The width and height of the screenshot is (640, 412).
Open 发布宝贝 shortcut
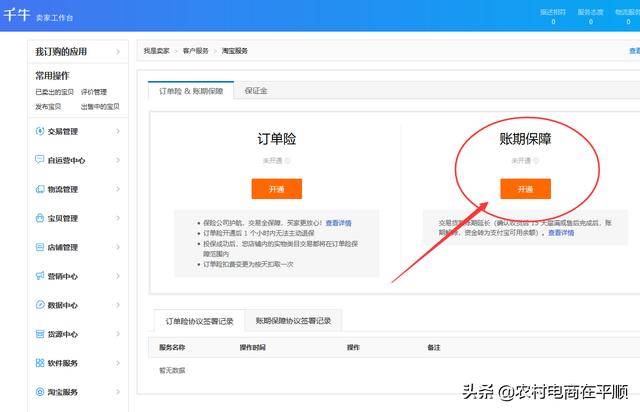click(x=48, y=107)
